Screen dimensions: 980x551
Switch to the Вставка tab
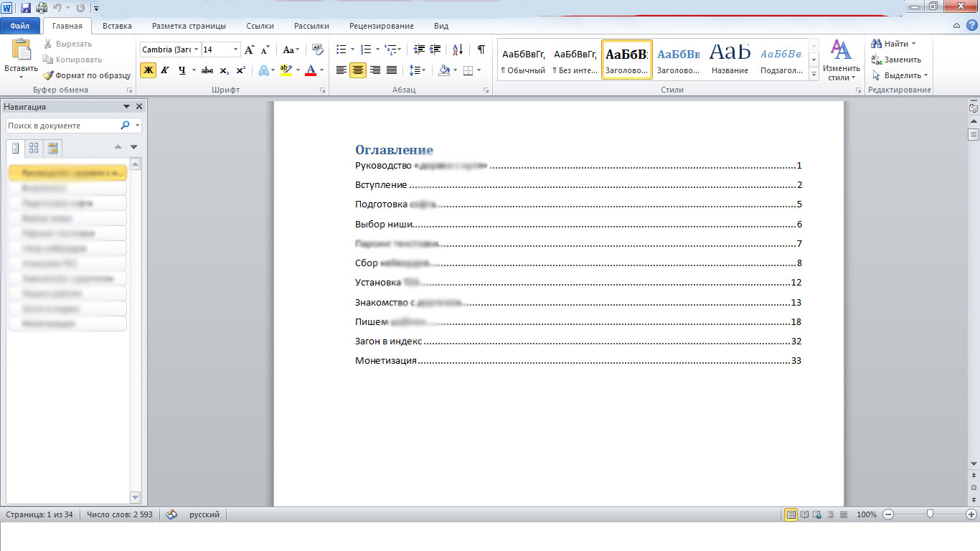pyautogui.click(x=117, y=26)
